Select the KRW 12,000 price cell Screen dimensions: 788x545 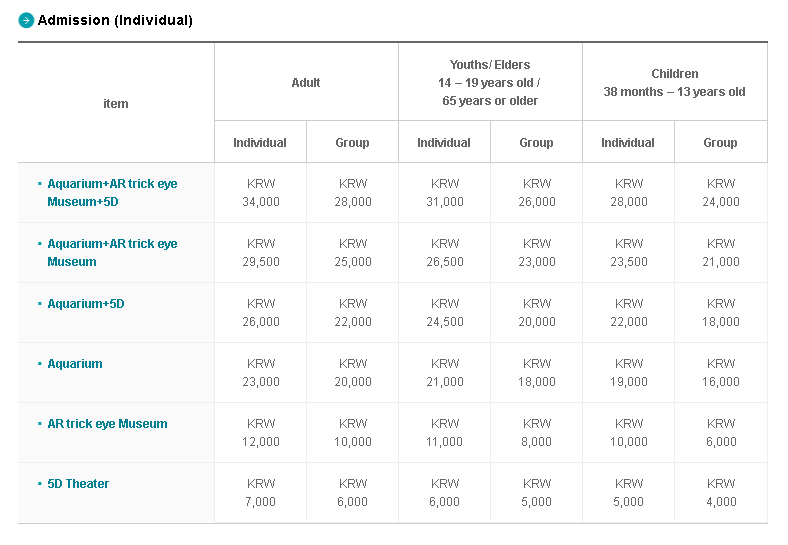coord(261,433)
